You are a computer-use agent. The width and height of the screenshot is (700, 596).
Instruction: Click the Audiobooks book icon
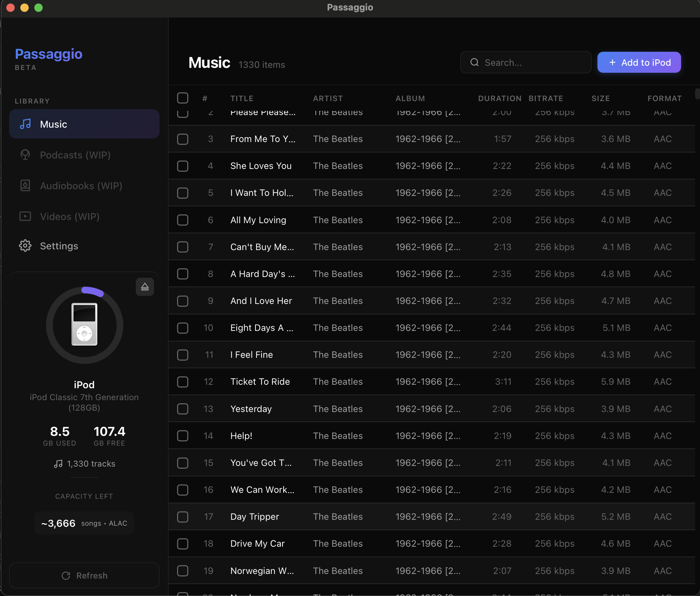click(x=24, y=186)
